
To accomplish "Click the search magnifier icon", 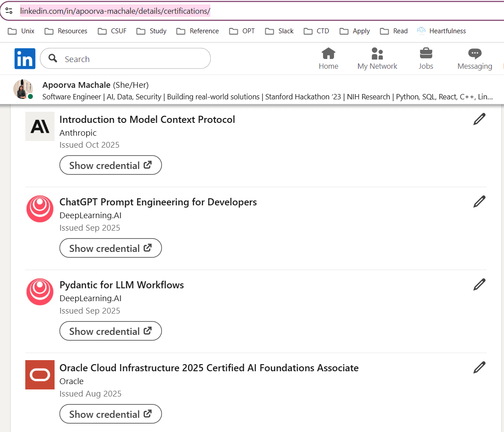I will (x=53, y=58).
